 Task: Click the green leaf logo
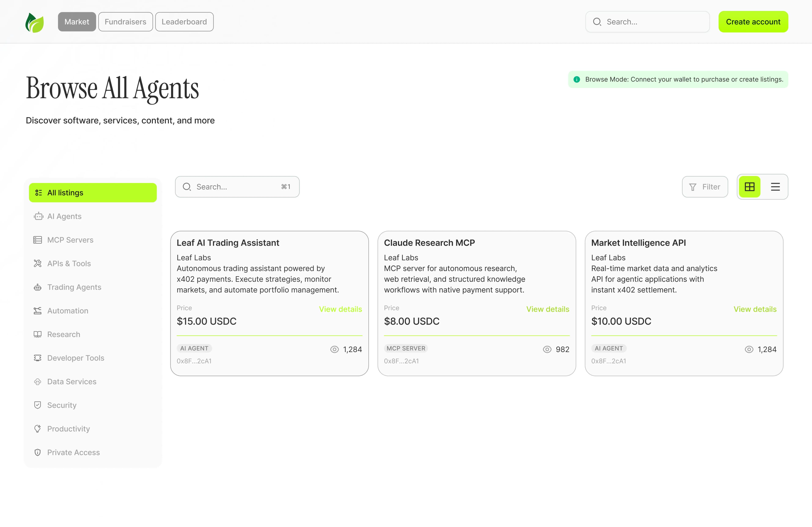click(34, 22)
